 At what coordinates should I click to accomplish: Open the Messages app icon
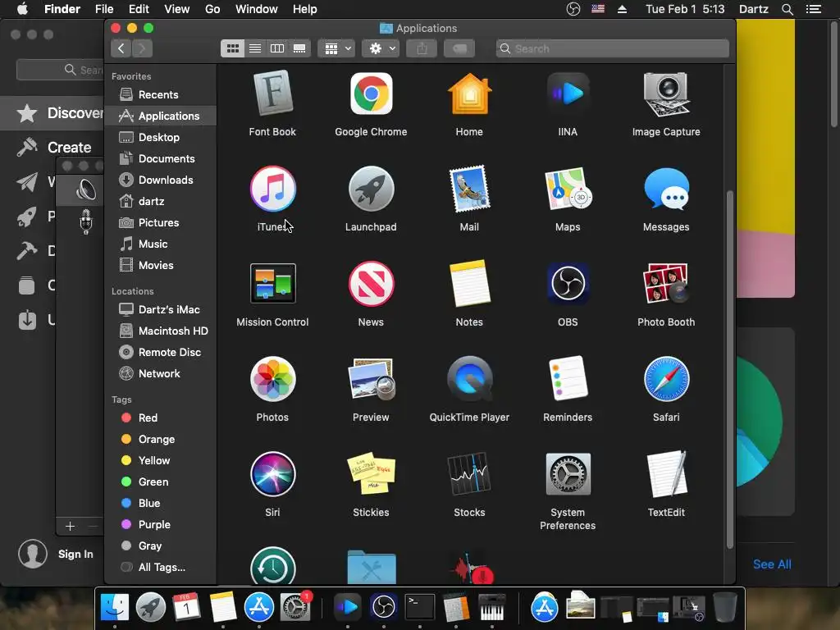pos(666,189)
